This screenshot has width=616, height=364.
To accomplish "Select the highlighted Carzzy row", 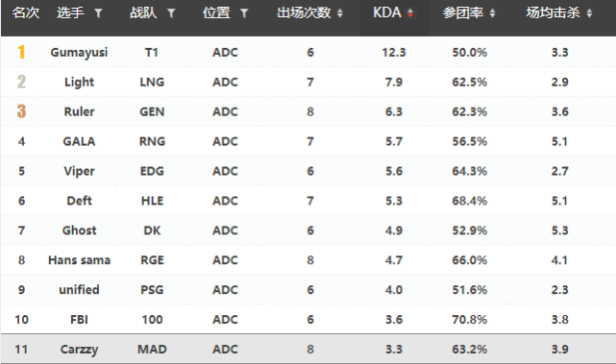I will (x=308, y=349).
